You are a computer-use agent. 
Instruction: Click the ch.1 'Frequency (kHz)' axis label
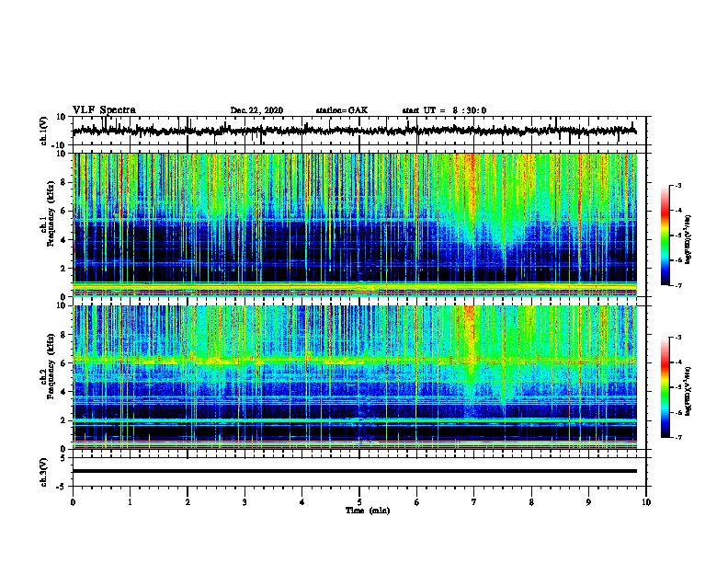(51, 212)
